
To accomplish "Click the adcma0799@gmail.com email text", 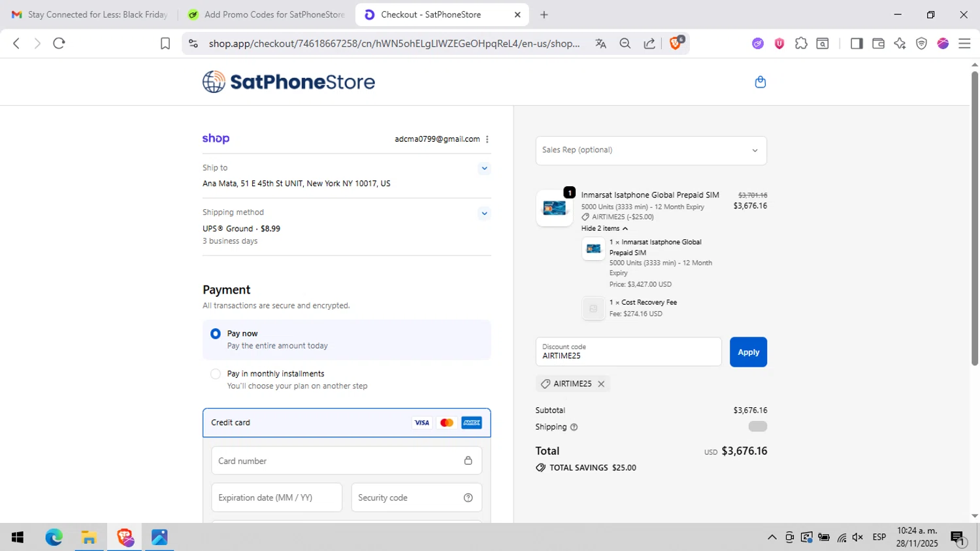I will pyautogui.click(x=437, y=139).
